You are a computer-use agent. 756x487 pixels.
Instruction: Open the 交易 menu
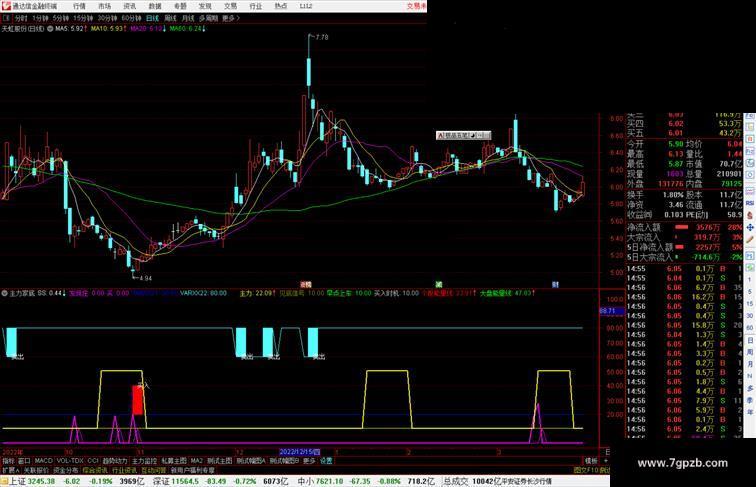[230, 6]
